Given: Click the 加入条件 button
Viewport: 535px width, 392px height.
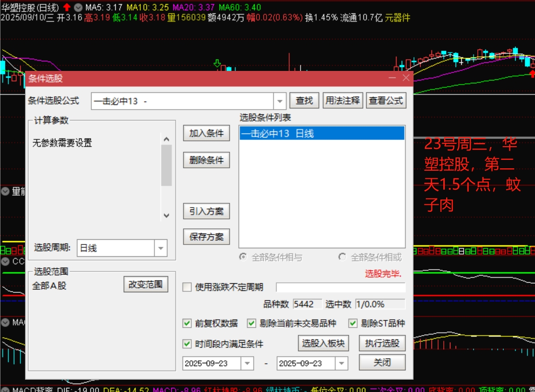Looking at the screenshot, I should pyautogui.click(x=207, y=133).
